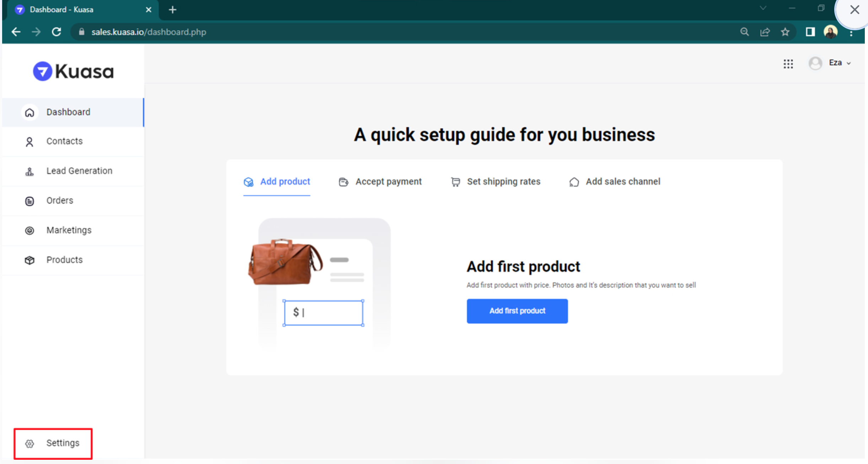Open the Chrome three-dot menu

(x=851, y=33)
